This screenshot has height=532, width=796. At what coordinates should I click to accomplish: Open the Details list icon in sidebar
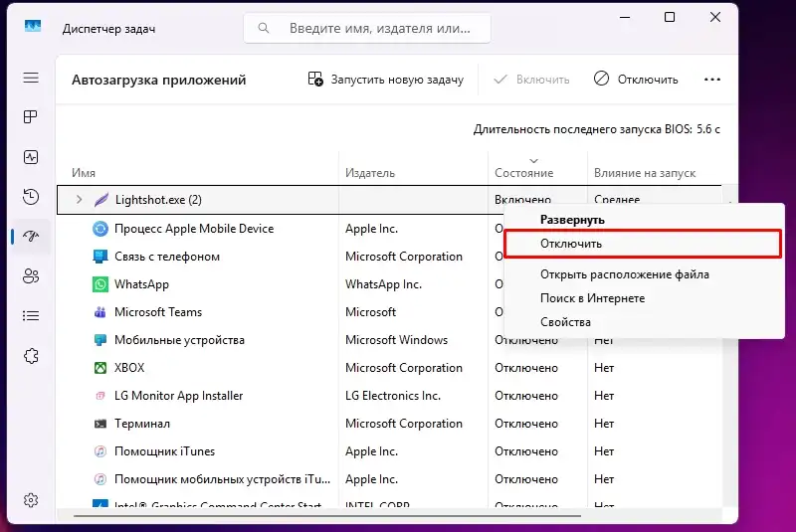click(31, 316)
